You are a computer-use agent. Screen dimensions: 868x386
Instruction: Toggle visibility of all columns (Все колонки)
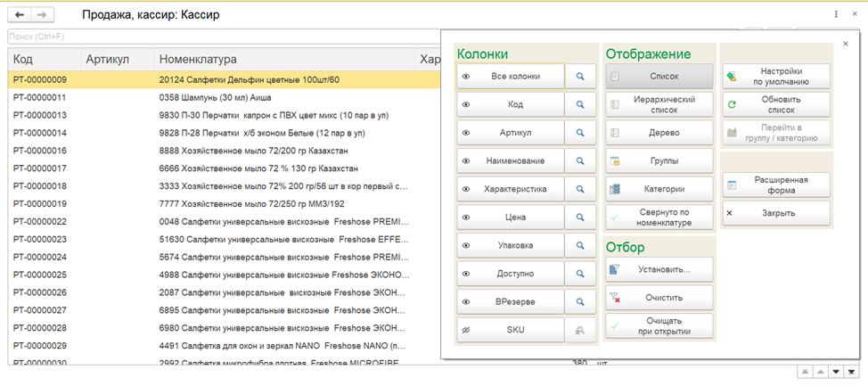point(511,76)
